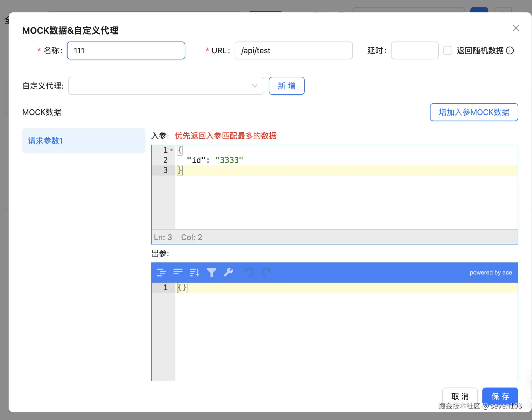Close the MOCK数据&自定义代理 dialog
Screen dimensions: 532x420
[516, 28]
